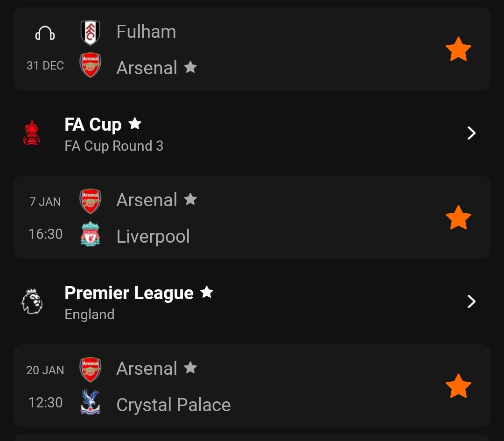Open Crystal Palace team name
Viewport: 504px width, 441px height.
[x=174, y=405]
